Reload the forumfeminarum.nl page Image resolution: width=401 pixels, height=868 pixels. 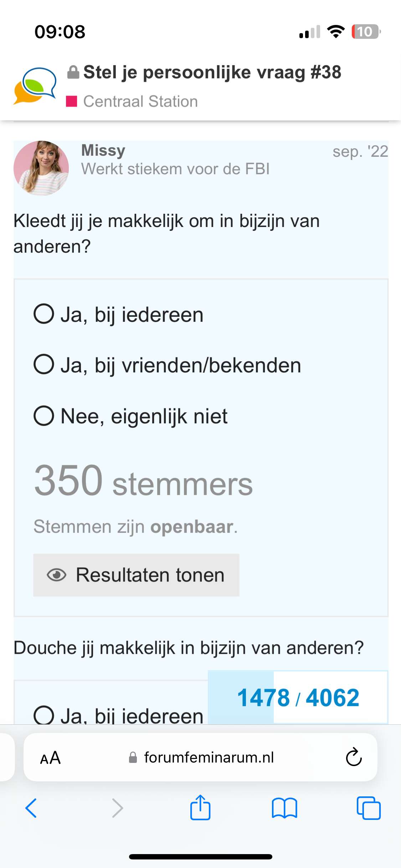tap(354, 757)
